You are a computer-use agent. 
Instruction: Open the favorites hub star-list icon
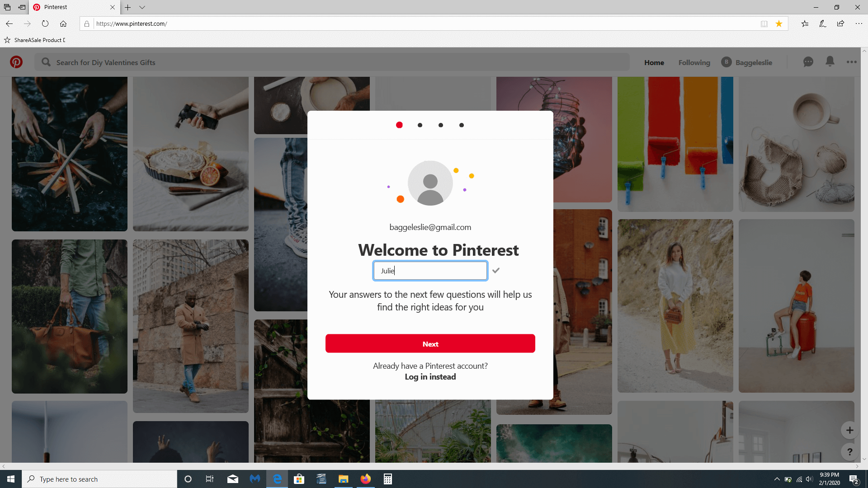coord(805,24)
